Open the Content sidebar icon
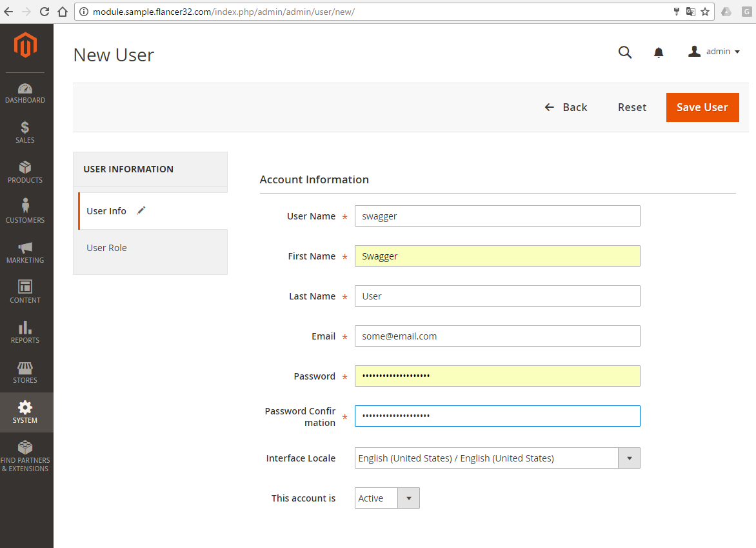The height and width of the screenshot is (548, 756). point(25,287)
